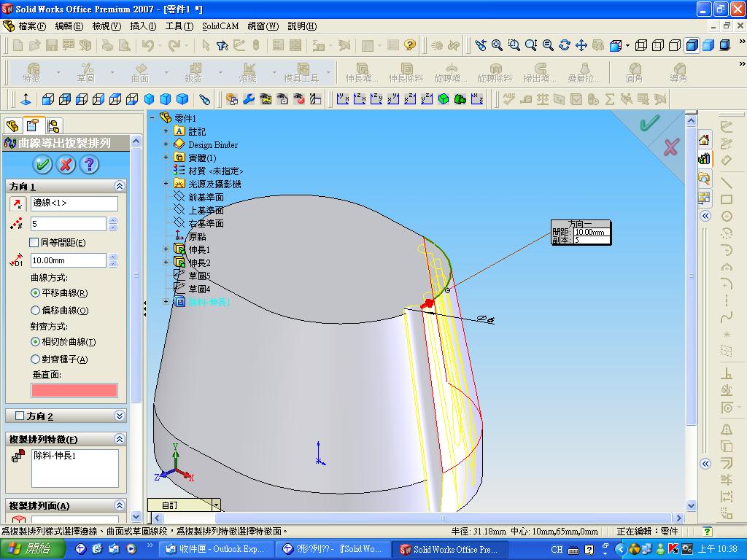The height and width of the screenshot is (560, 747).
Task: Click the instance count field showing 5
Action: click(x=69, y=224)
